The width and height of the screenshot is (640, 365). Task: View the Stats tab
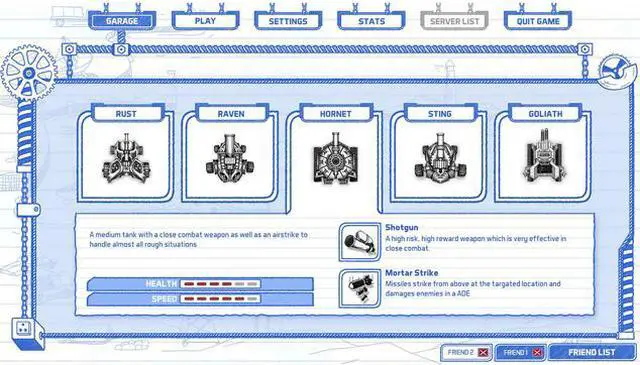pos(371,21)
